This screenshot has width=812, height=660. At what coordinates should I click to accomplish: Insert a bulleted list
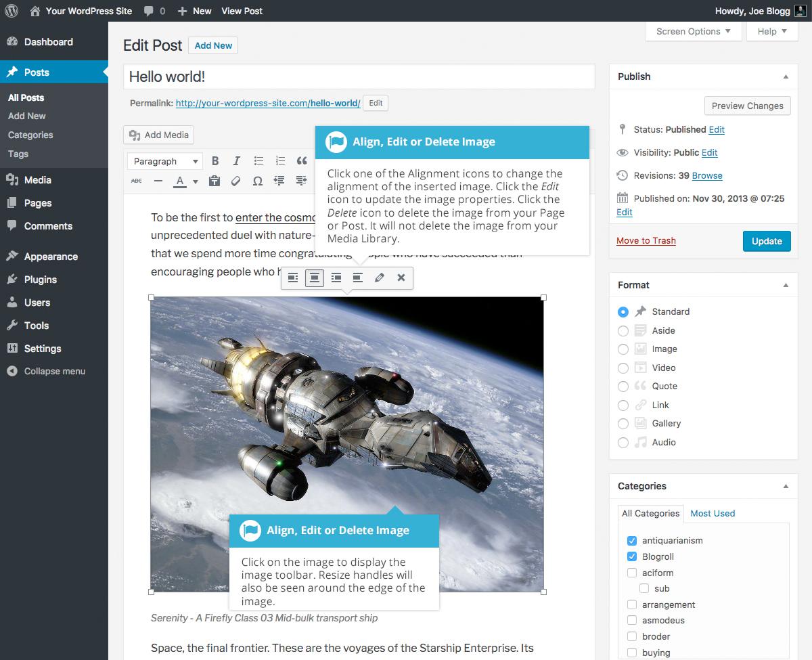coord(258,161)
